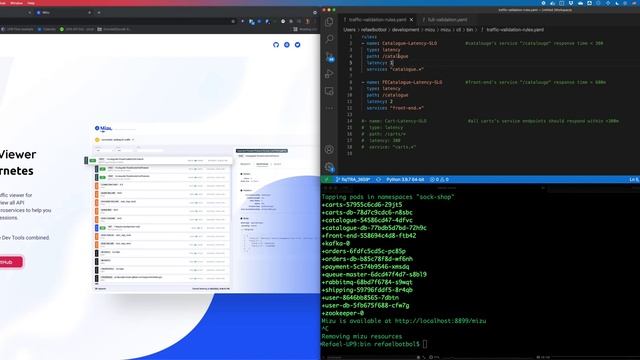The image size is (640, 360).
Task: Expand the development breadcrumb segment
Action: [406, 30]
